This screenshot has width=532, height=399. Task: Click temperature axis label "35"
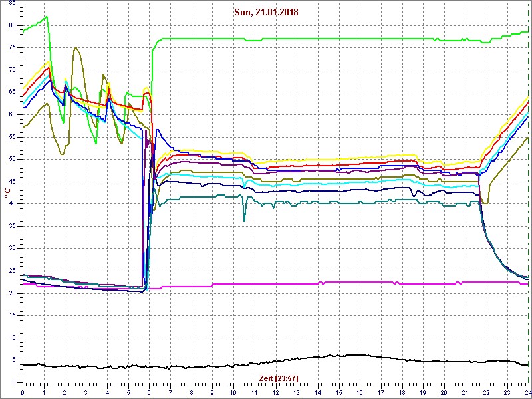coord(11,226)
